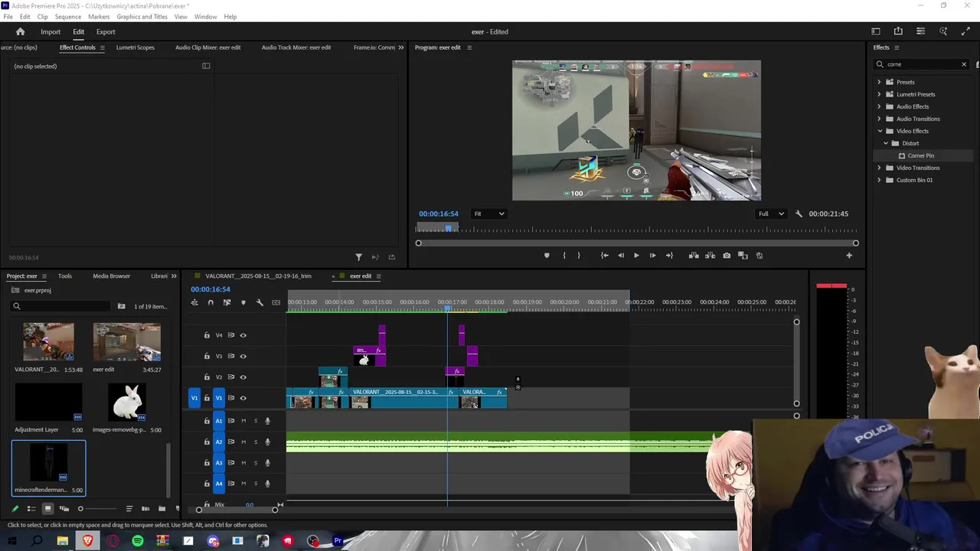980x551 pixels.
Task: Select the Corner Pin effect
Action: coord(920,155)
